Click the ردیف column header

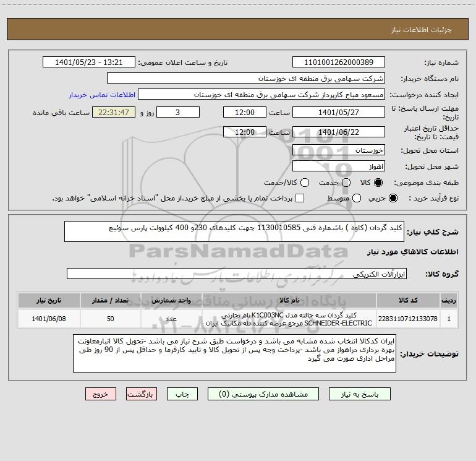(449, 300)
